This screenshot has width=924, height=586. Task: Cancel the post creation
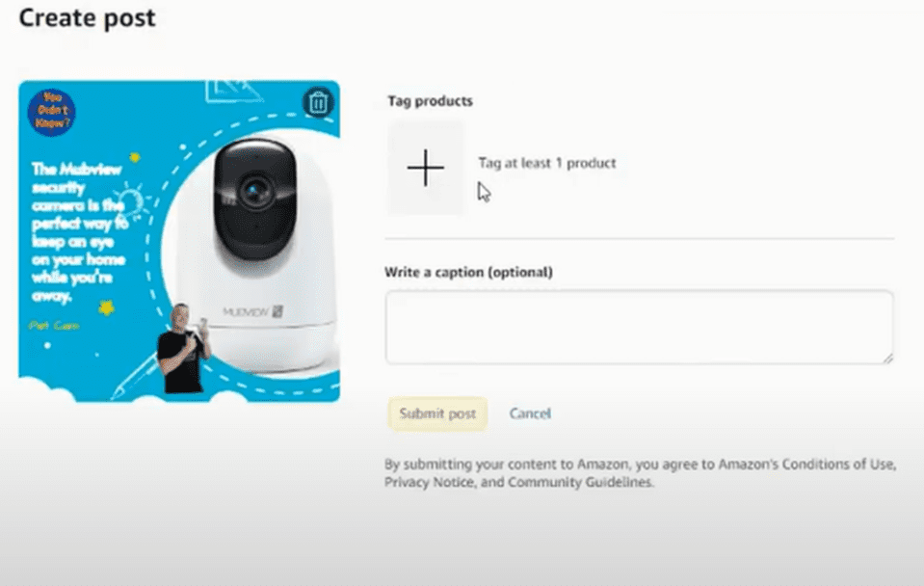coord(530,413)
